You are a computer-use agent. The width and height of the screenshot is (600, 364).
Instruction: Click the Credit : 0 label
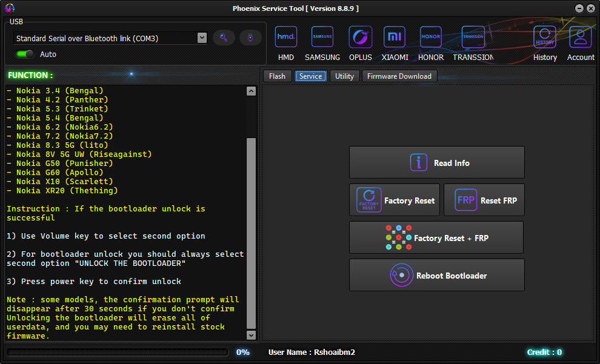click(x=544, y=352)
